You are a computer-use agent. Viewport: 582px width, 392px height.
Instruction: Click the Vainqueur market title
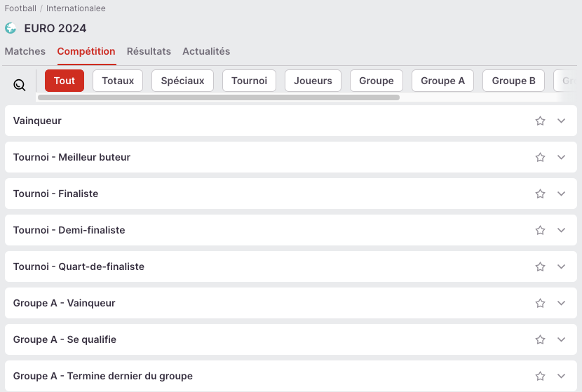(x=37, y=121)
